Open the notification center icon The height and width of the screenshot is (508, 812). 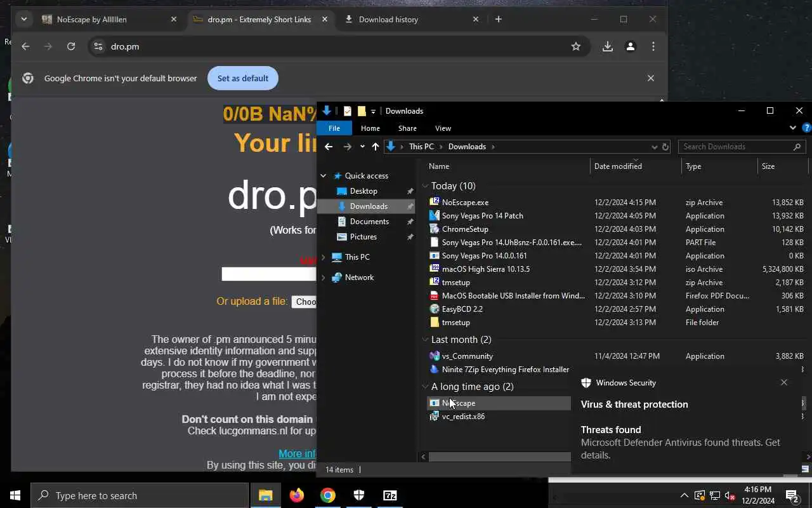click(x=791, y=495)
